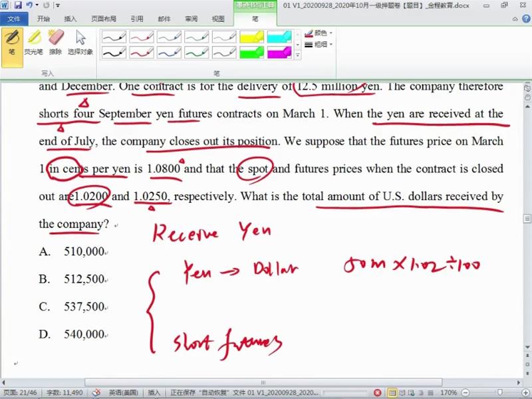Switch to Web Layout view
This screenshot has width=532, height=399.
point(411,392)
